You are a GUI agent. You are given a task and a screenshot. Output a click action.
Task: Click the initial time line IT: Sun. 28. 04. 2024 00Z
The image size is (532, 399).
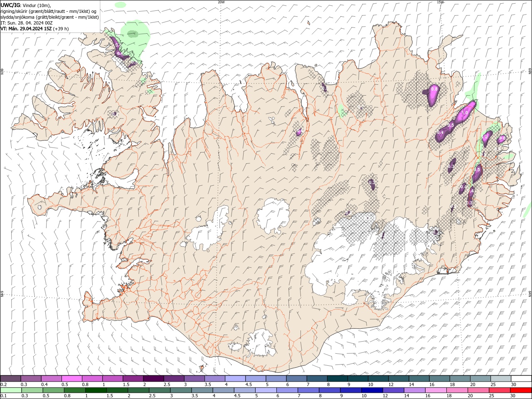27,23
